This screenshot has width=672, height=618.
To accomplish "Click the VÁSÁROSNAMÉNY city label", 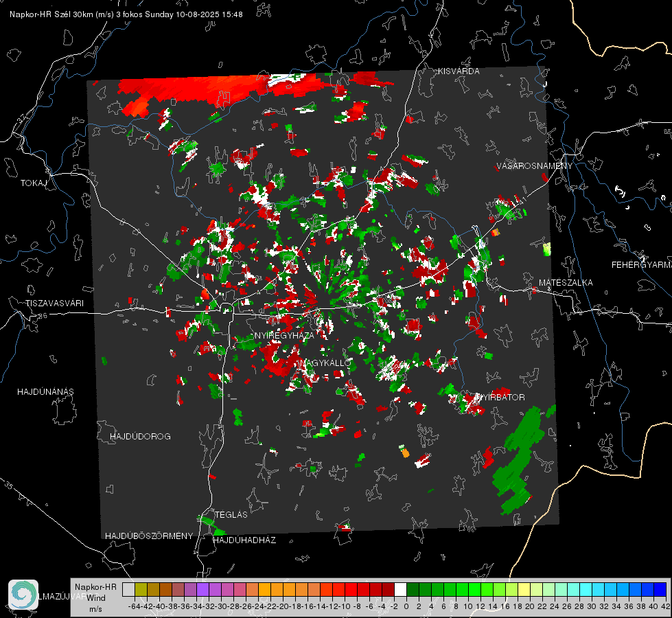I will 535,166.
